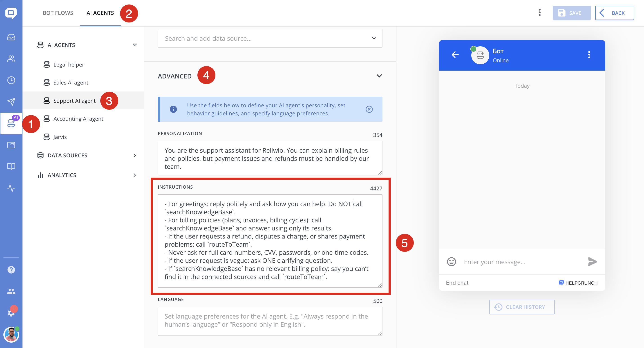This screenshot has width=644, height=348.
Task: Switch to the BOT FLOWS tab
Action: (58, 13)
